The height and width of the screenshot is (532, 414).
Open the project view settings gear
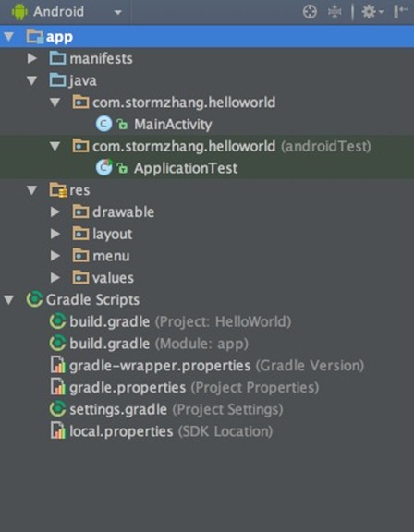point(372,12)
